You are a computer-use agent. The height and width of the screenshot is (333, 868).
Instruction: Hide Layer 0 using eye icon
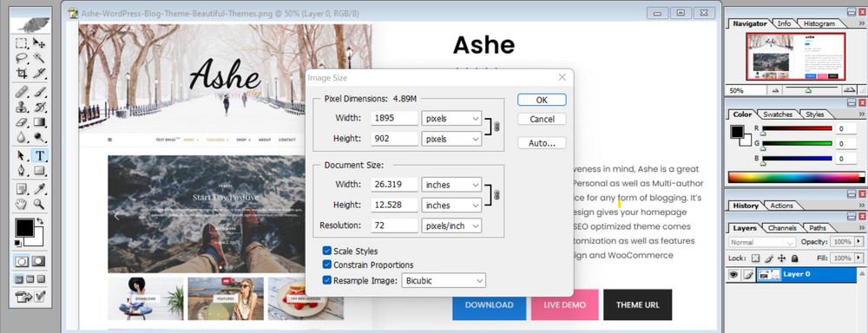pos(733,274)
